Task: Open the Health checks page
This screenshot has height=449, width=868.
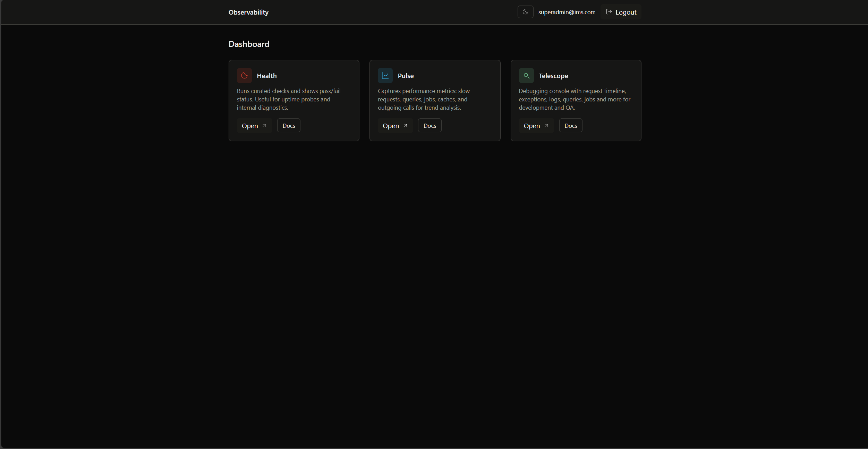Action: click(254, 125)
